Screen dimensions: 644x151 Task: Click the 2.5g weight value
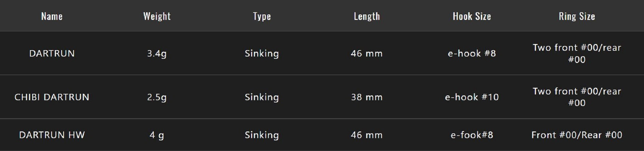[x=157, y=97]
